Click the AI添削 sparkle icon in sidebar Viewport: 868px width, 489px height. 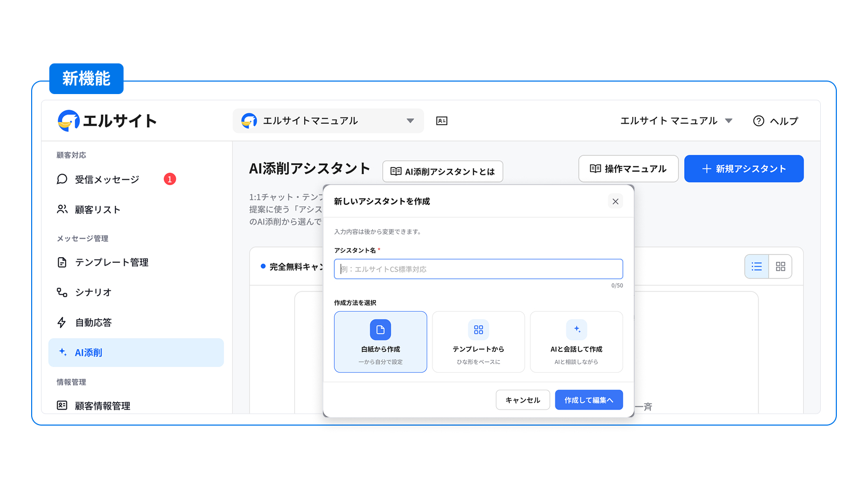tap(63, 352)
